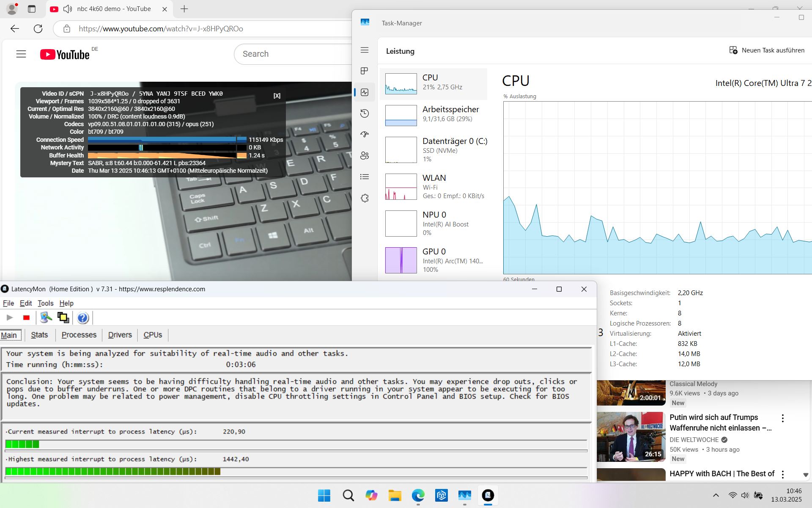The height and width of the screenshot is (508, 812).
Task: Open Task Manager users icon
Action: [365, 156]
